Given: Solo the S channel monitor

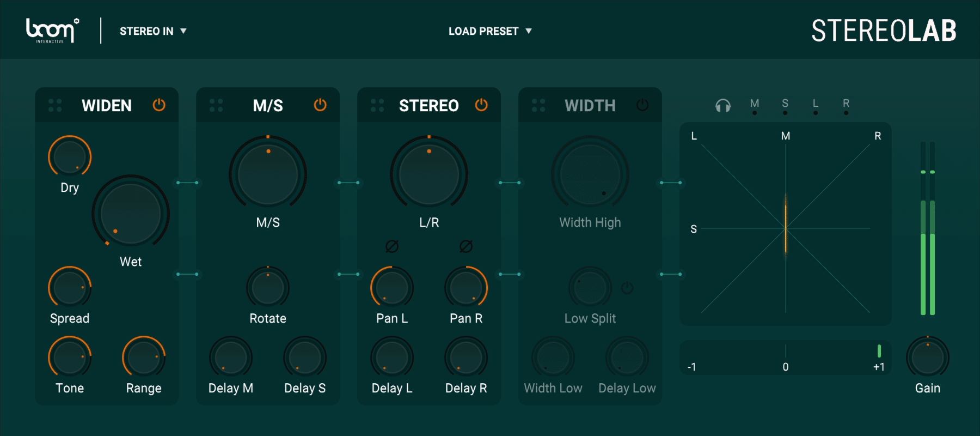Looking at the screenshot, I should [785, 106].
